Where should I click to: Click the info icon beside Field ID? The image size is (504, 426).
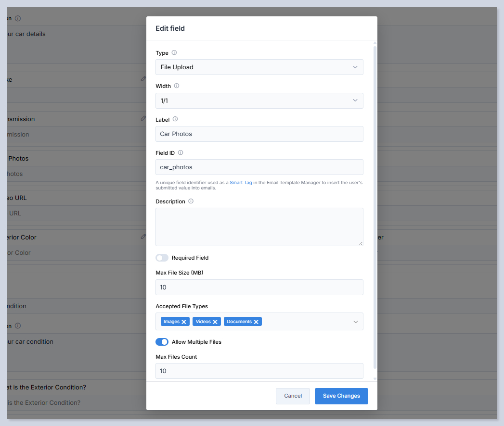point(181,153)
